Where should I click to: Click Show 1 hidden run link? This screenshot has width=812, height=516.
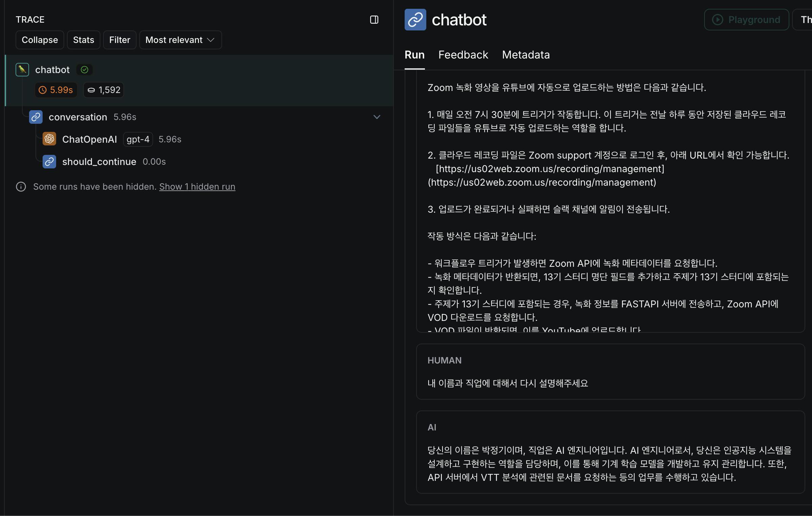197,187
